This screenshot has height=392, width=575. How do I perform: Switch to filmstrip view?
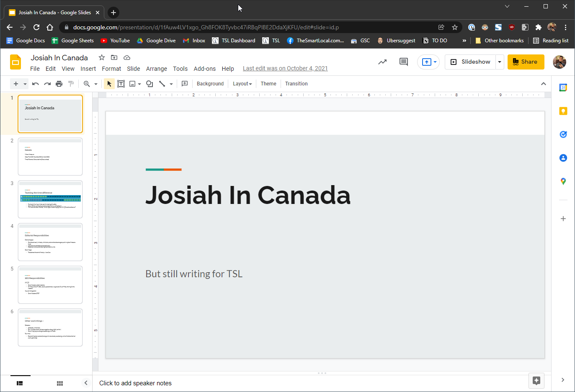[x=20, y=383]
